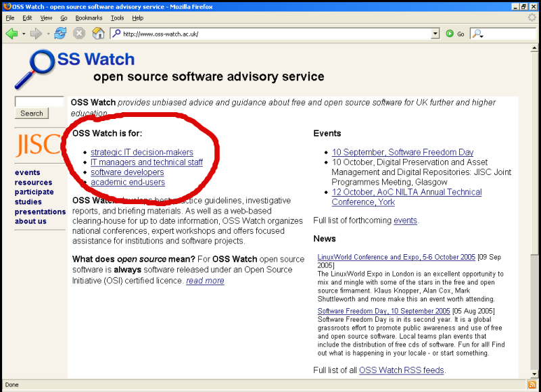This screenshot has height=392, width=541.
Task: Go to 'events' in the sidebar navigation
Action: coord(27,172)
